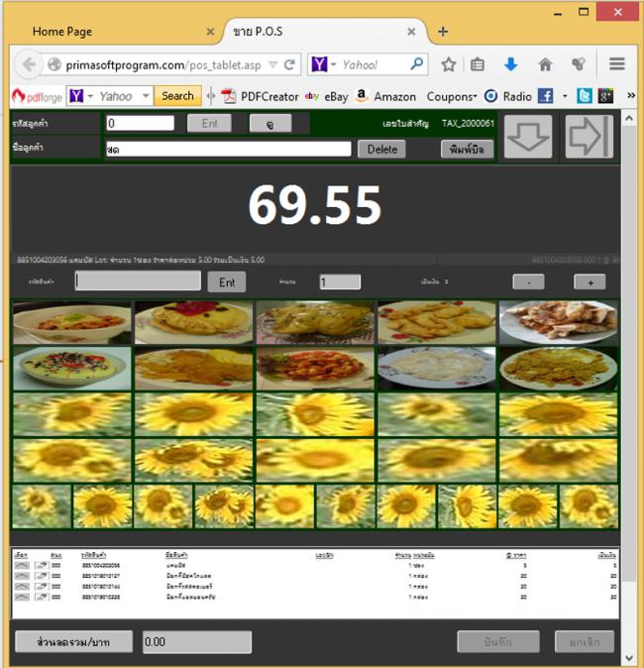The height and width of the screenshot is (668, 644).
Task: Bookmark this page with the star icon
Action: [449, 64]
